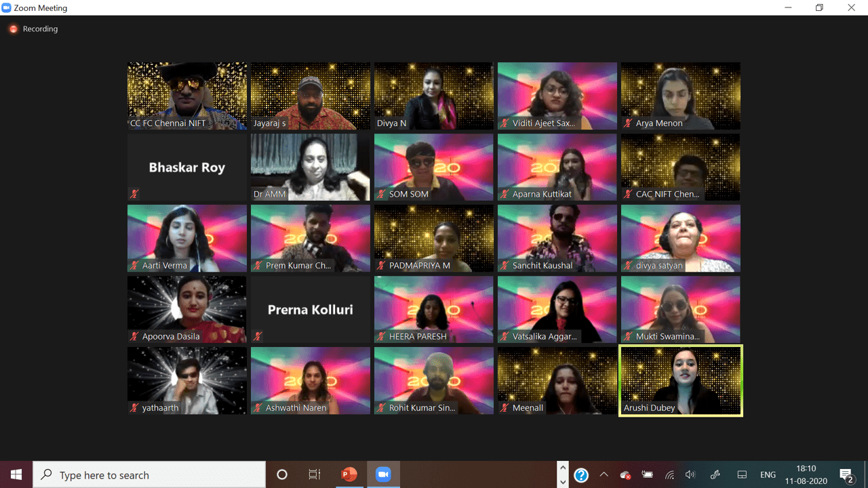Open the blue help question mark icon
The height and width of the screenshot is (488, 868).
tap(581, 475)
